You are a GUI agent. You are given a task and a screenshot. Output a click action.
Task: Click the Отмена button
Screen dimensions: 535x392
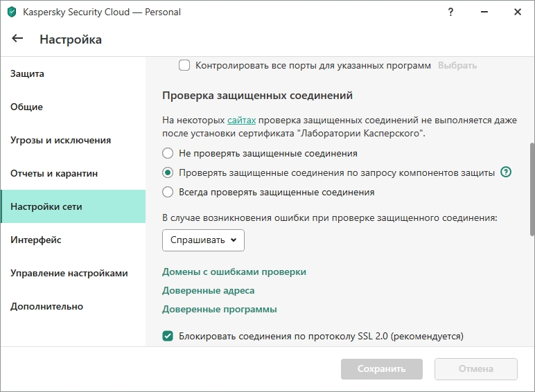(475, 369)
